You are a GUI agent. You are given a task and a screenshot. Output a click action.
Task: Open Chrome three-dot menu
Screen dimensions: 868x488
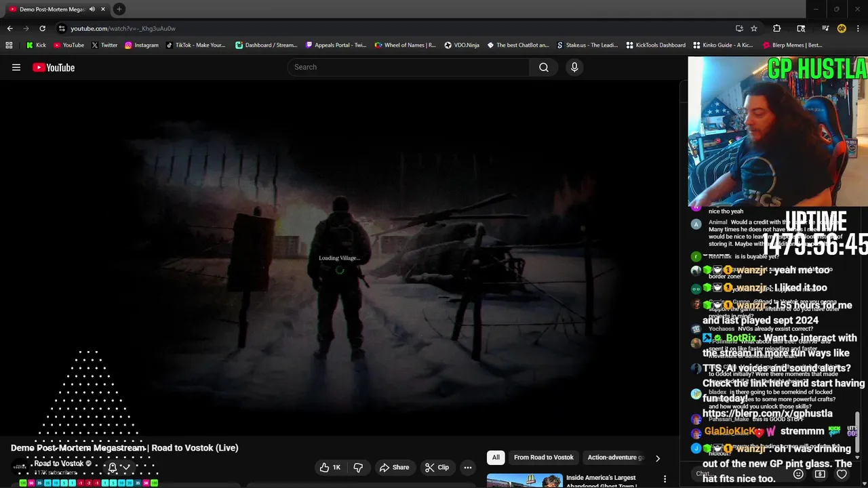coord(858,28)
